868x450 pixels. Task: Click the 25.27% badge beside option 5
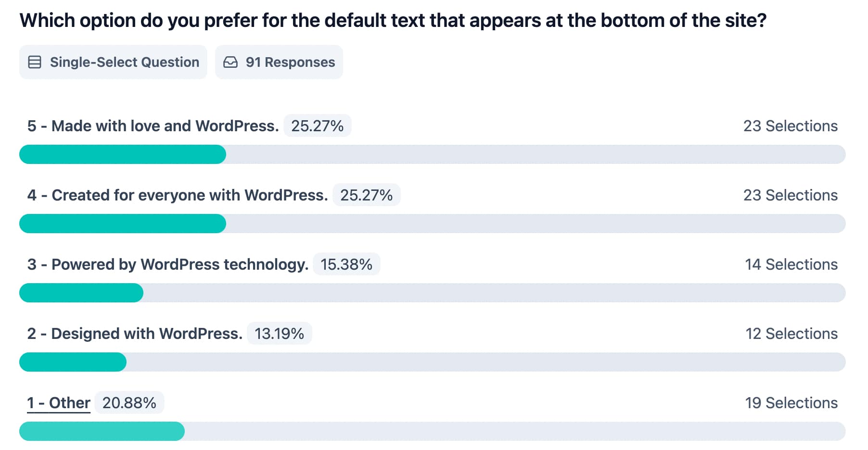318,126
